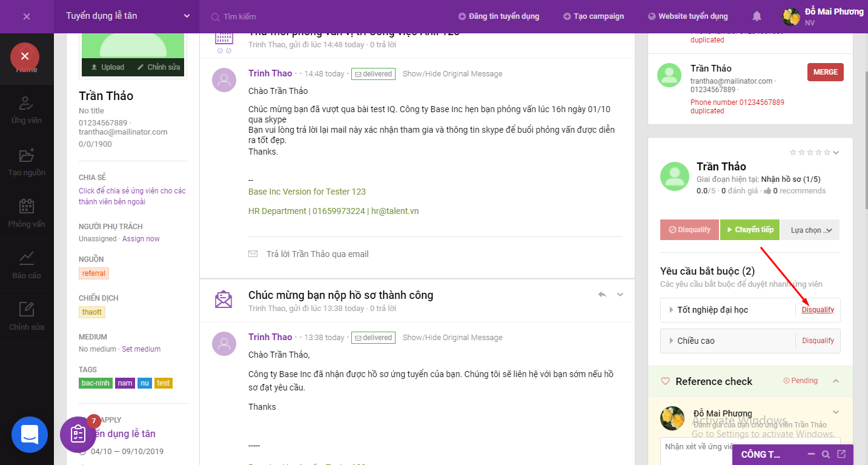Click Disqualify link for Chiều cao
The width and height of the screenshot is (868, 465).
(x=818, y=341)
